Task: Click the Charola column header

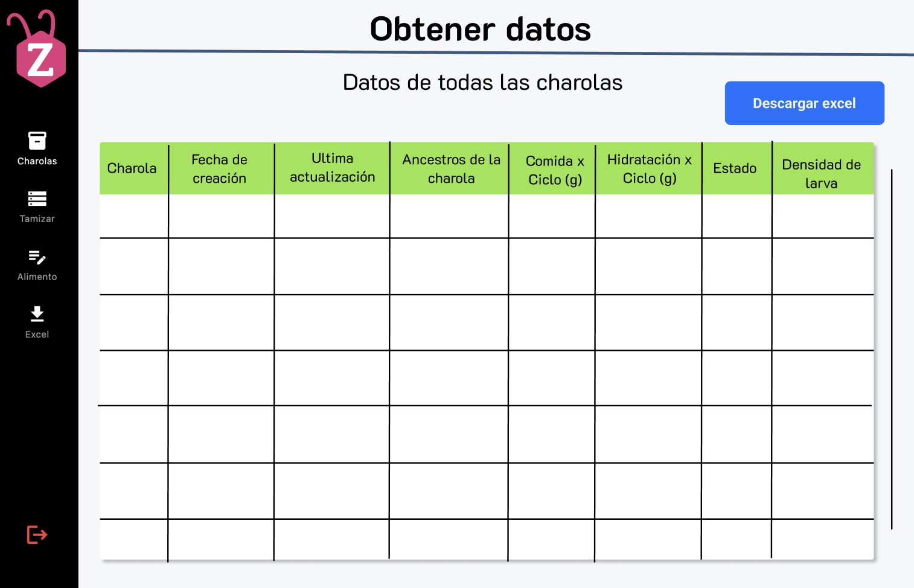Action: point(132,168)
